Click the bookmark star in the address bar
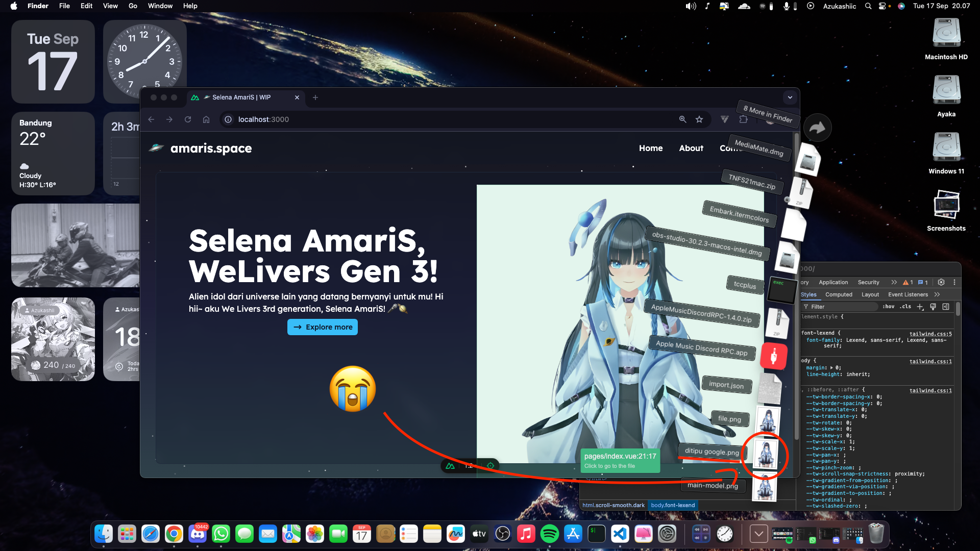The width and height of the screenshot is (980, 551). [700, 119]
